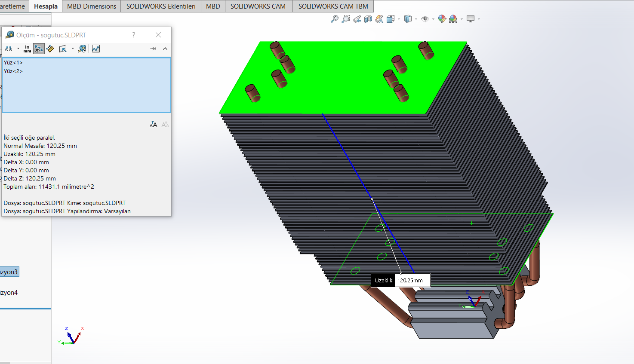The height and width of the screenshot is (364, 634).
Task: Click Delta Y: 0.00 mm result
Action: click(x=26, y=170)
